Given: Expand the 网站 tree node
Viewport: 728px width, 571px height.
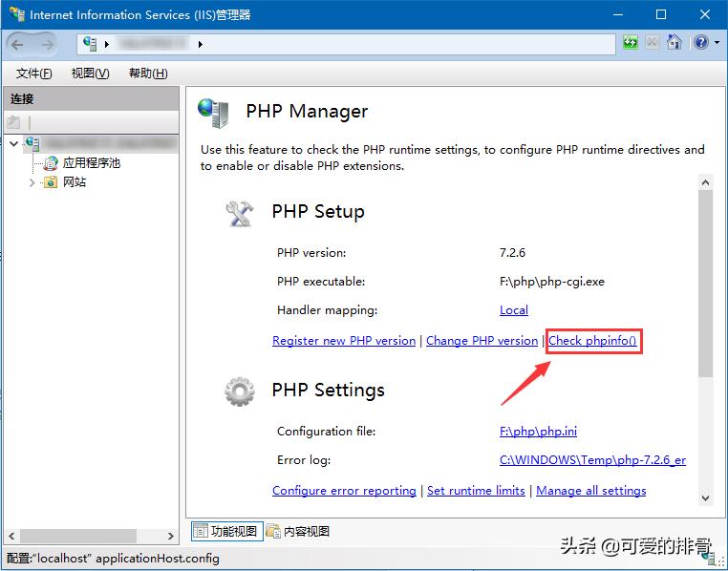Looking at the screenshot, I should click(32, 182).
